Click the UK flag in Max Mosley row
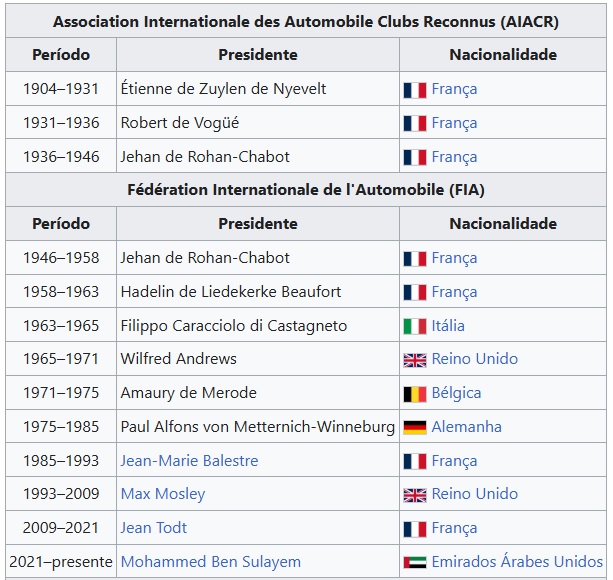 point(414,495)
